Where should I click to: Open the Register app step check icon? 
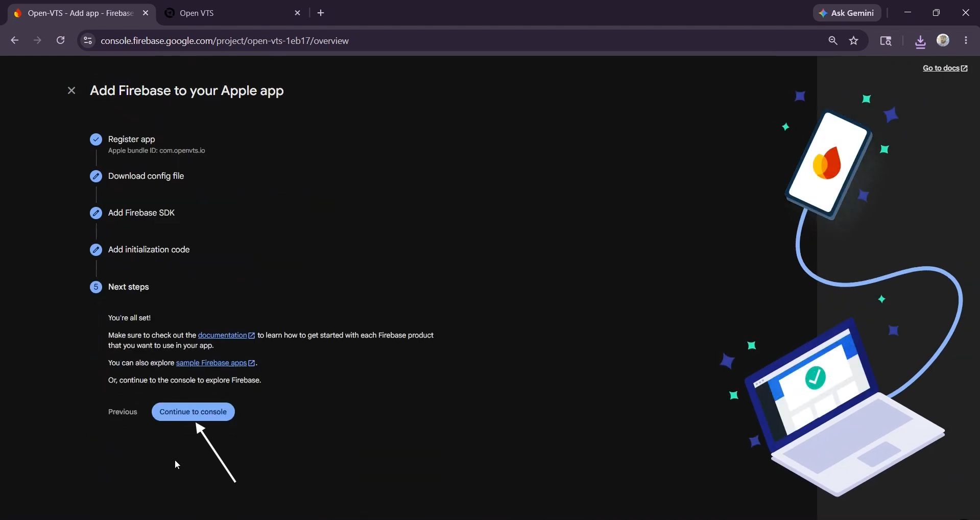point(96,139)
